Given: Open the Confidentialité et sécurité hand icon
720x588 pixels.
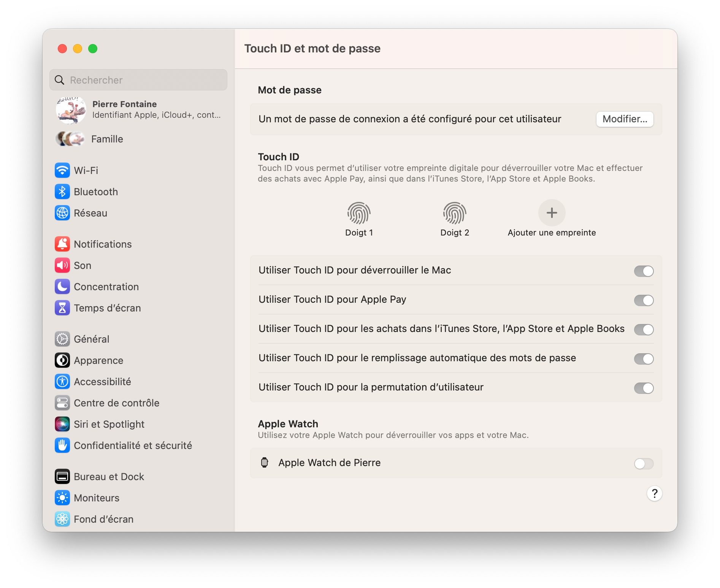Looking at the screenshot, I should (x=62, y=445).
